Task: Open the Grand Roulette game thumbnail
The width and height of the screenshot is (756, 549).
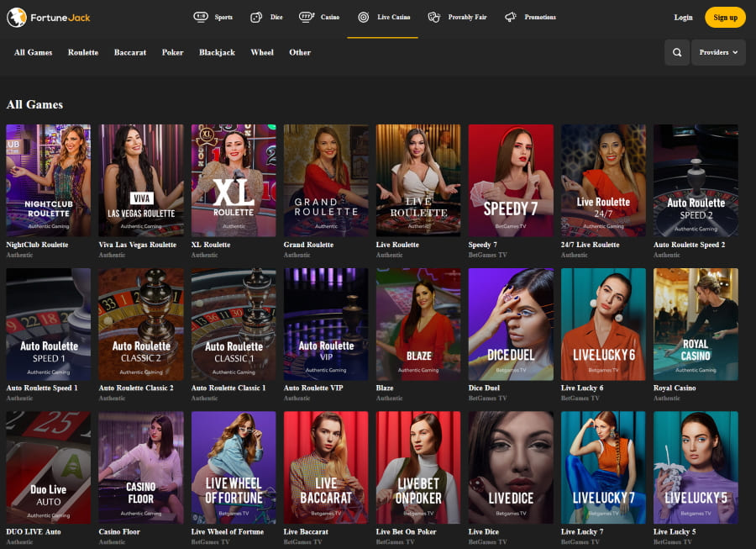Action: [x=326, y=181]
